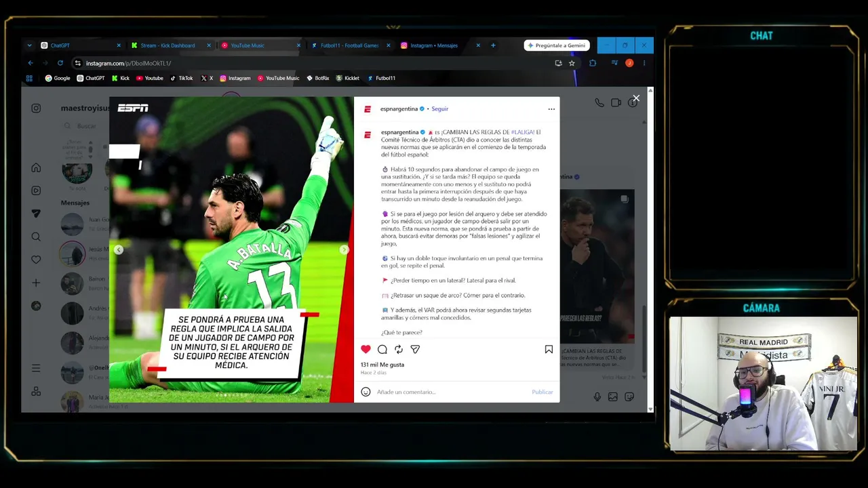
Task: Open the emoji picker in comment box
Action: [x=366, y=392]
